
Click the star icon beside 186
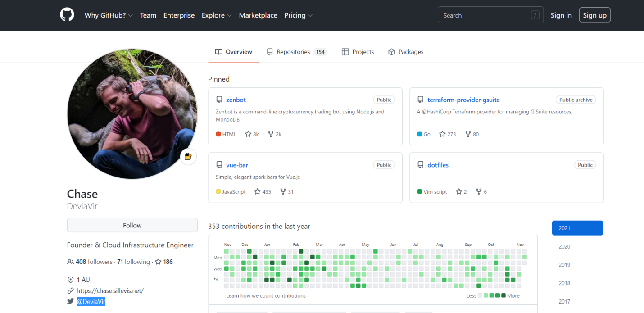(158, 262)
